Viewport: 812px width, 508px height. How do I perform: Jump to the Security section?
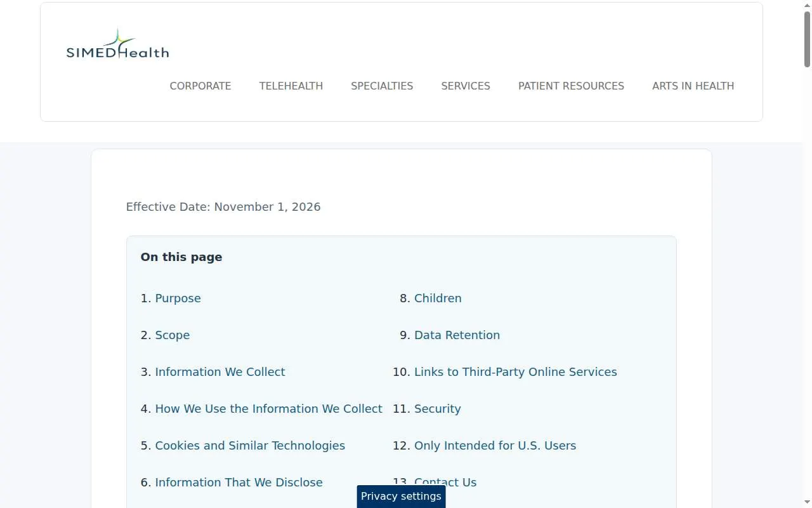click(437, 409)
